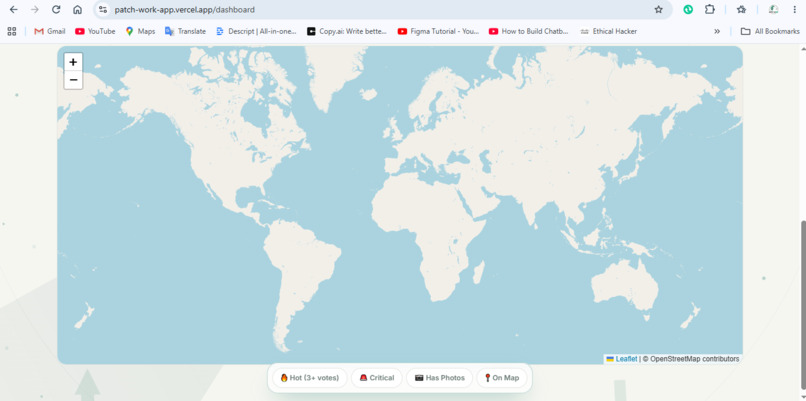Click the browser forward arrow

(x=35, y=9)
